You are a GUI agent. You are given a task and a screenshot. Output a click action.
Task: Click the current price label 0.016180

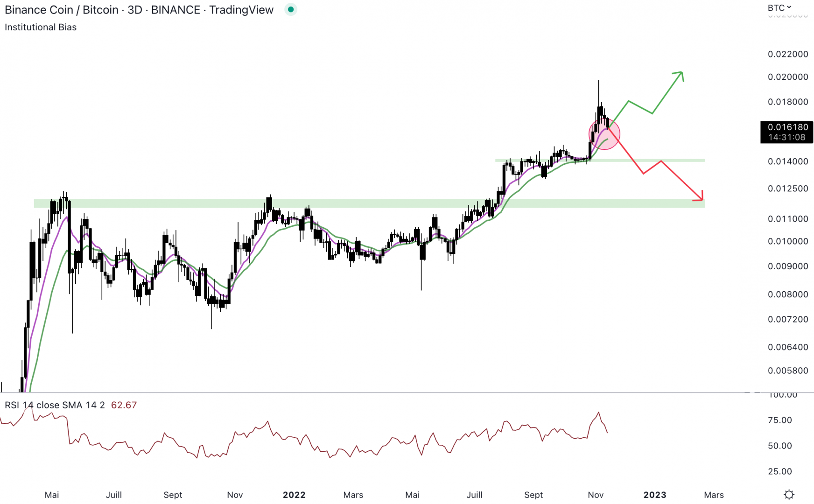click(787, 127)
